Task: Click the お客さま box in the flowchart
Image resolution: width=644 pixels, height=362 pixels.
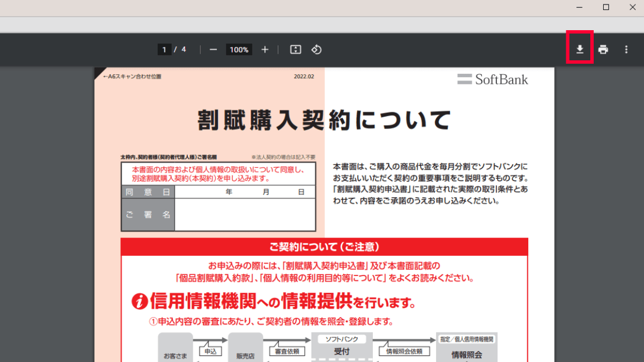Action: coord(175,349)
